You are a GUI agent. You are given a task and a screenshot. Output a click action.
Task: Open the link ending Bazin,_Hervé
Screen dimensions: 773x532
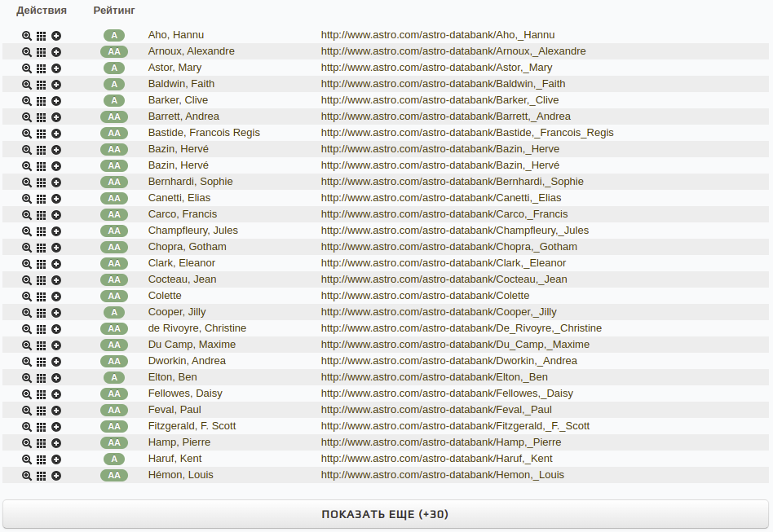tap(440, 165)
